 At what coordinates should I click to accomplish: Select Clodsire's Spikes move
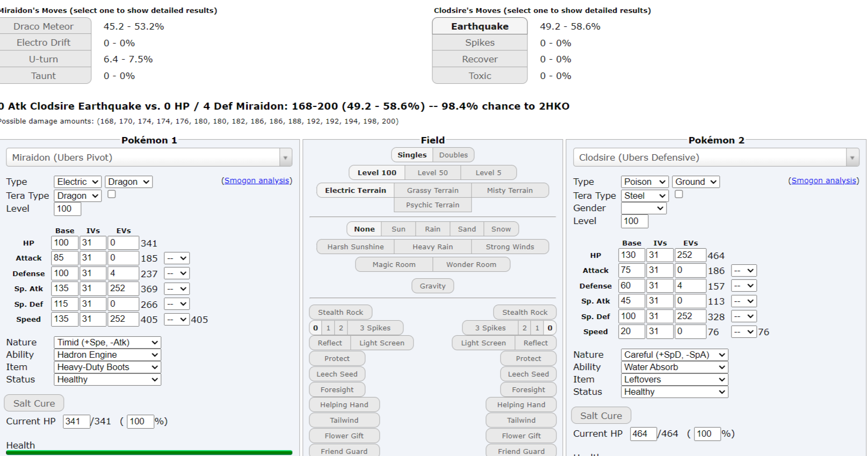[480, 42]
